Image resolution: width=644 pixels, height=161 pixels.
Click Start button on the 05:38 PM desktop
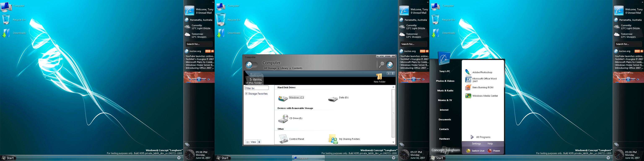(x=8, y=158)
